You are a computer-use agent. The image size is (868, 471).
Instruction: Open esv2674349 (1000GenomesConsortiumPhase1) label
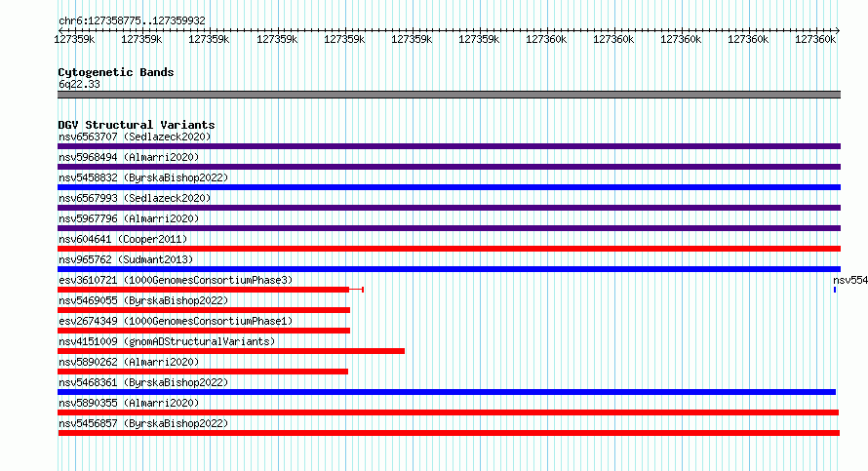pyautogui.click(x=176, y=321)
